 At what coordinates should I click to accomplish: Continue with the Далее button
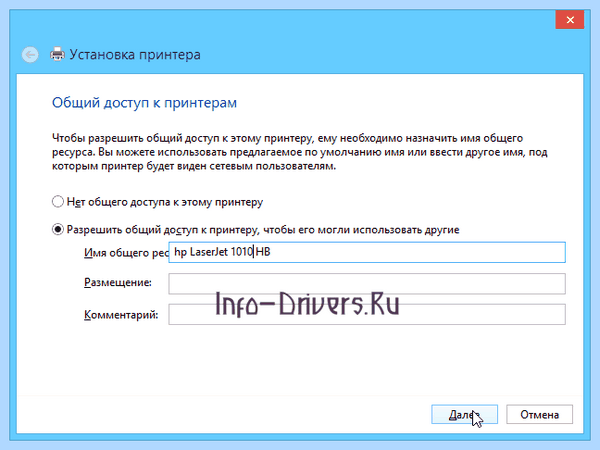[x=465, y=414]
